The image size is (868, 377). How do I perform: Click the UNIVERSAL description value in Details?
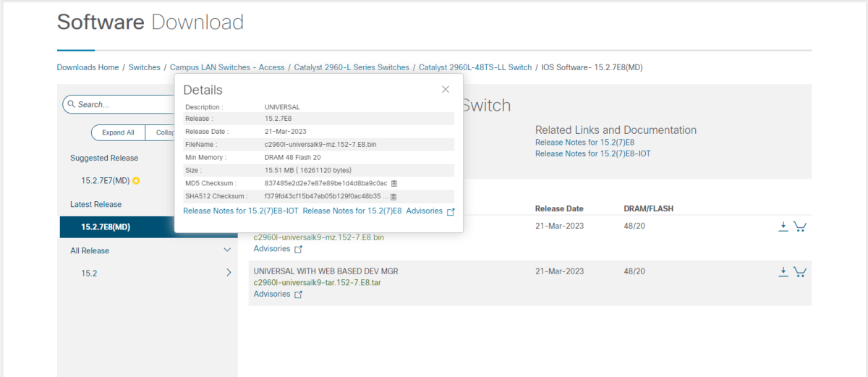282,106
